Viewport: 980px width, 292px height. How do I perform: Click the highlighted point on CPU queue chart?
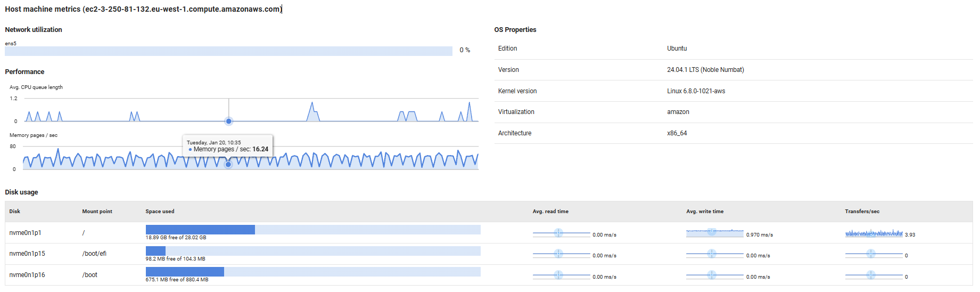[x=229, y=121]
